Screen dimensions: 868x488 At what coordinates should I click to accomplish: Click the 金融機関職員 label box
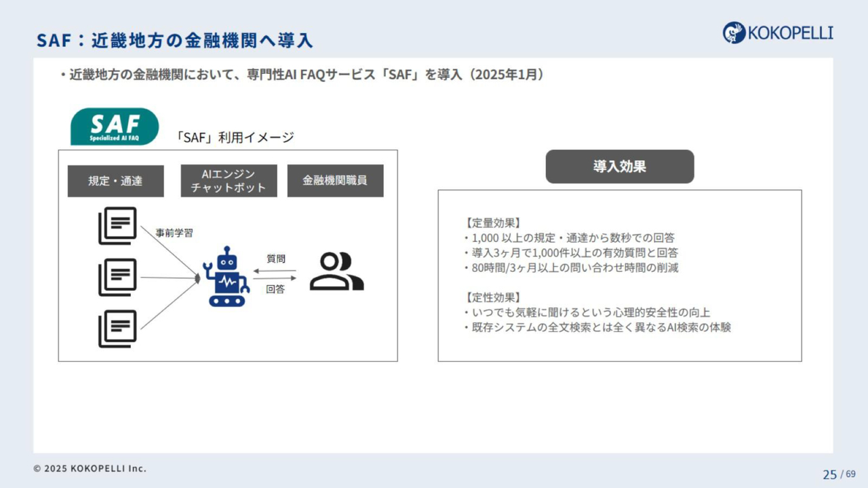click(x=335, y=181)
